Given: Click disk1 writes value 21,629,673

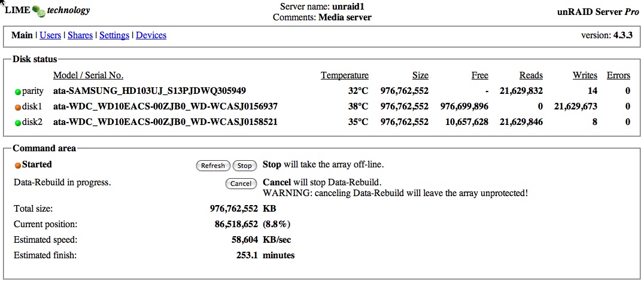Looking at the screenshot, I should 575,106.
